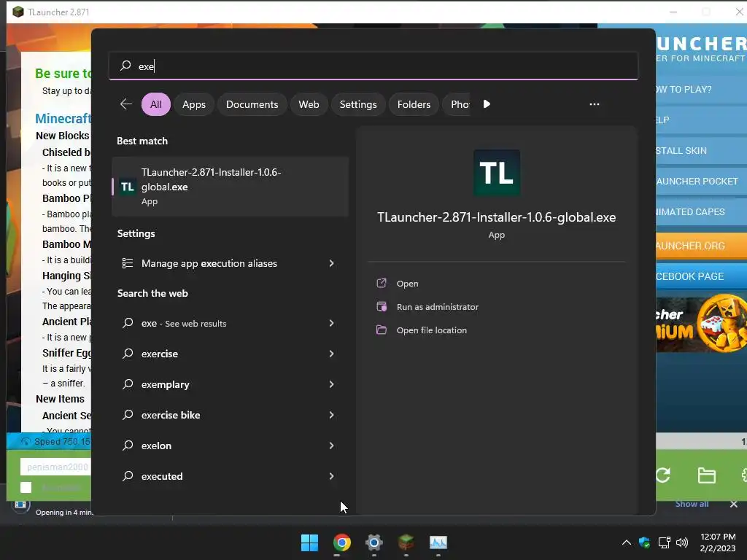Click the Run as administrator shield icon
Image resolution: width=747 pixels, height=560 pixels.
click(x=382, y=307)
